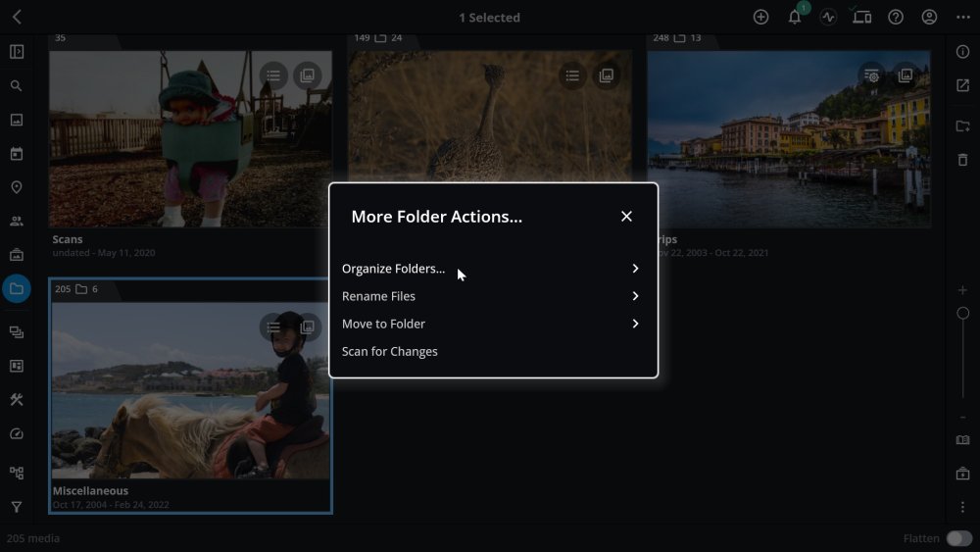The width and height of the screenshot is (980, 552).
Task: Toggle the Flatten switch
Action: pos(958,538)
